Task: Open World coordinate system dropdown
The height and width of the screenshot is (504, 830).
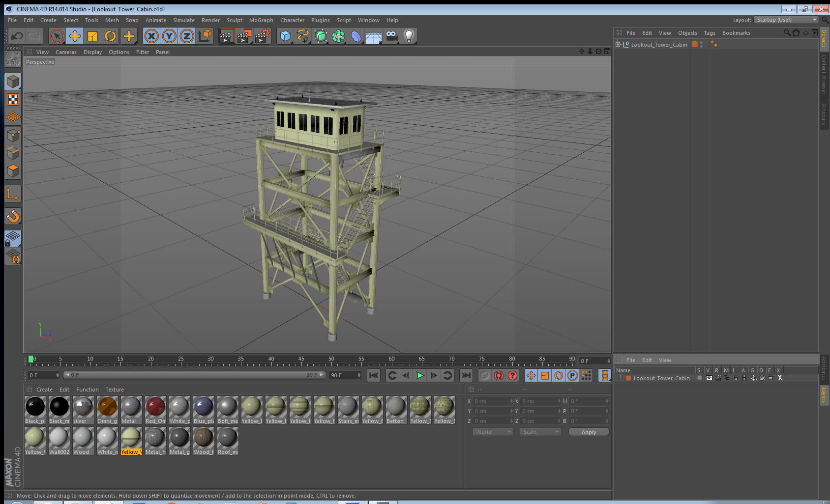Action: point(493,432)
